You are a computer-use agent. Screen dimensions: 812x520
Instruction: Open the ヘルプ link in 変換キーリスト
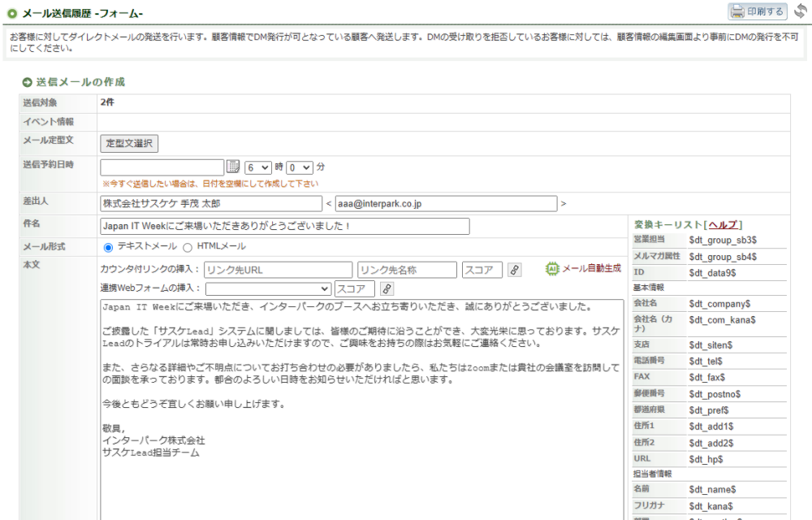tap(723, 225)
